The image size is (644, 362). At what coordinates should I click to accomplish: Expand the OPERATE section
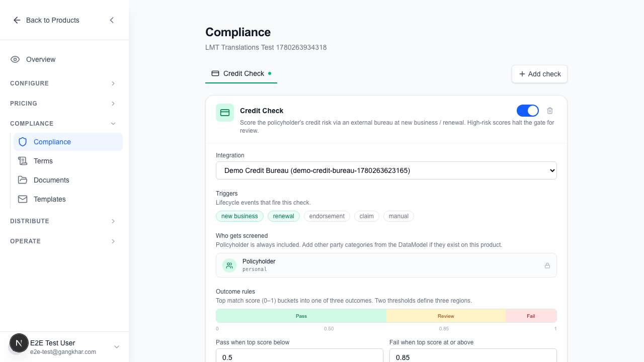[x=64, y=241]
